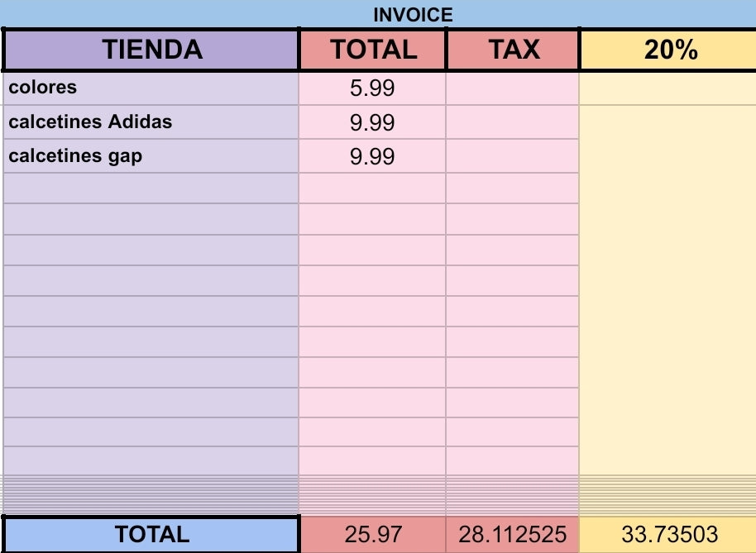Viewport: 756px width, 553px height.
Task: Click the 25.97 sum cell
Action: coord(373,535)
